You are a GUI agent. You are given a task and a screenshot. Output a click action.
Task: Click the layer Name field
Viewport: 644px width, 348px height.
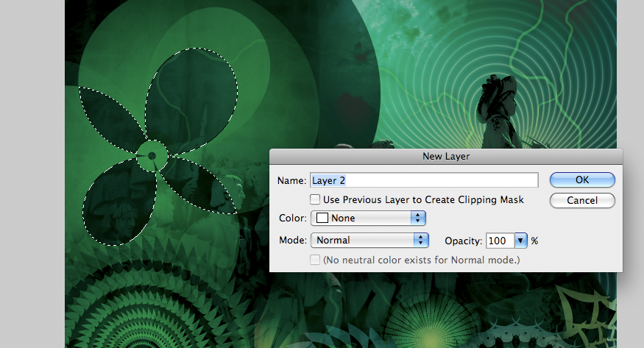[x=424, y=180]
